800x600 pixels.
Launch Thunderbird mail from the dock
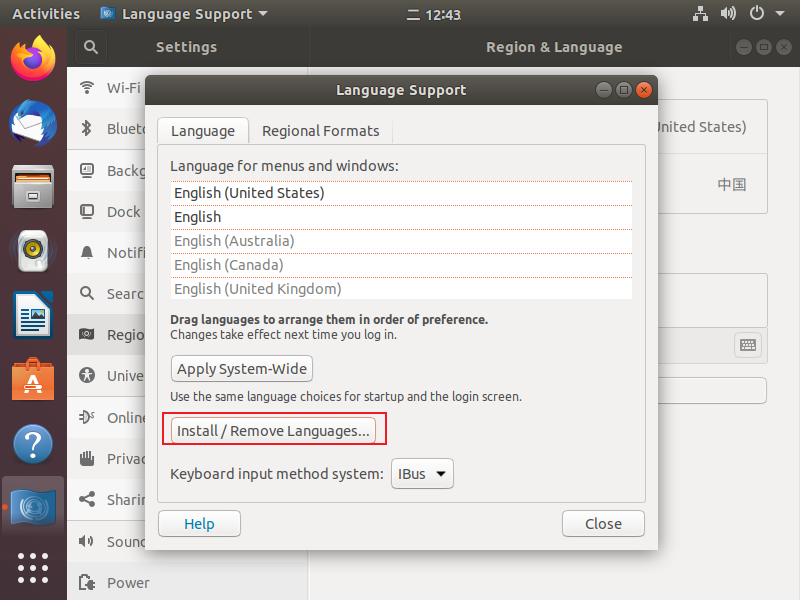(x=33, y=123)
